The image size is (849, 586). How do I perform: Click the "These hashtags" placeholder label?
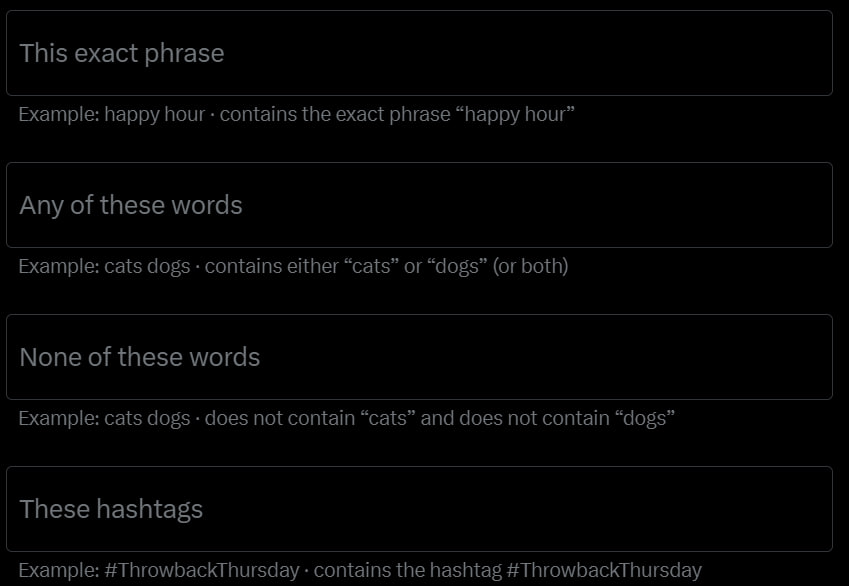111,509
